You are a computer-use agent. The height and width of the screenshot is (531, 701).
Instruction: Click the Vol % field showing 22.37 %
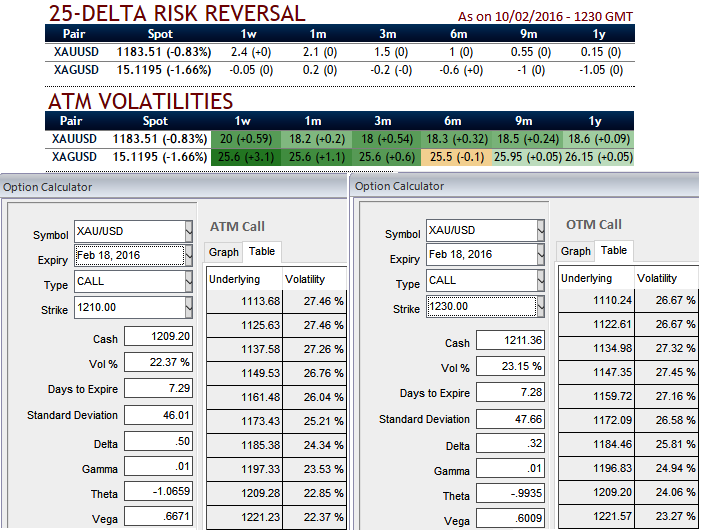(x=158, y=362)
